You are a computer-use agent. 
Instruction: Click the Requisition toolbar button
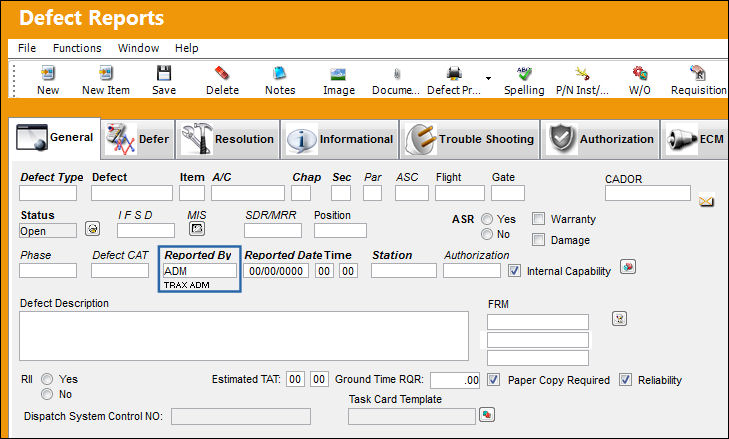point(698,80)
